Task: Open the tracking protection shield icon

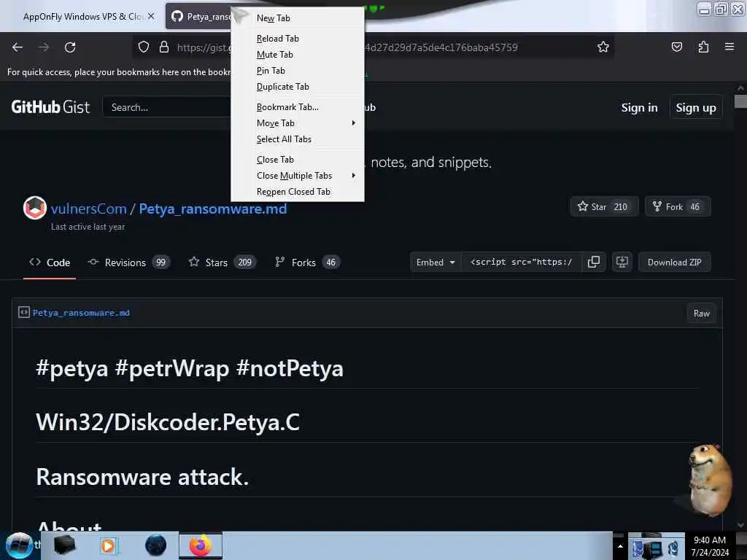Action: coord(144,47)
